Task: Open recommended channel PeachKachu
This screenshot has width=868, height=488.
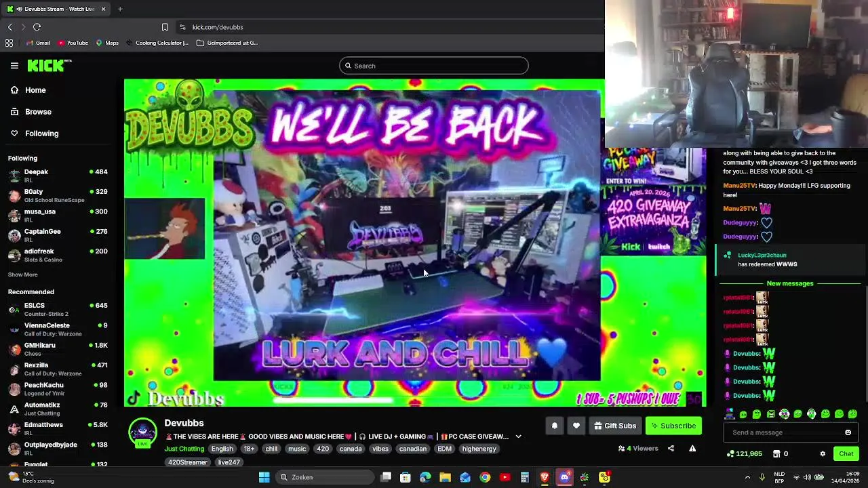Action: (x=58, y=388)
